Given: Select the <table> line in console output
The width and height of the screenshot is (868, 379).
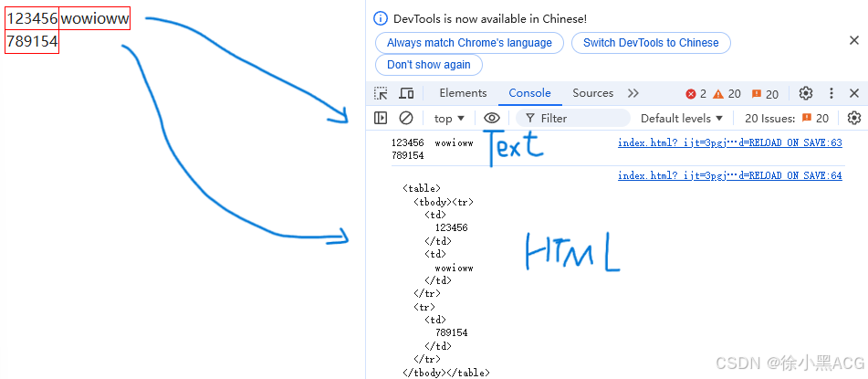Looking at the screenshot, I should [422, 188].
